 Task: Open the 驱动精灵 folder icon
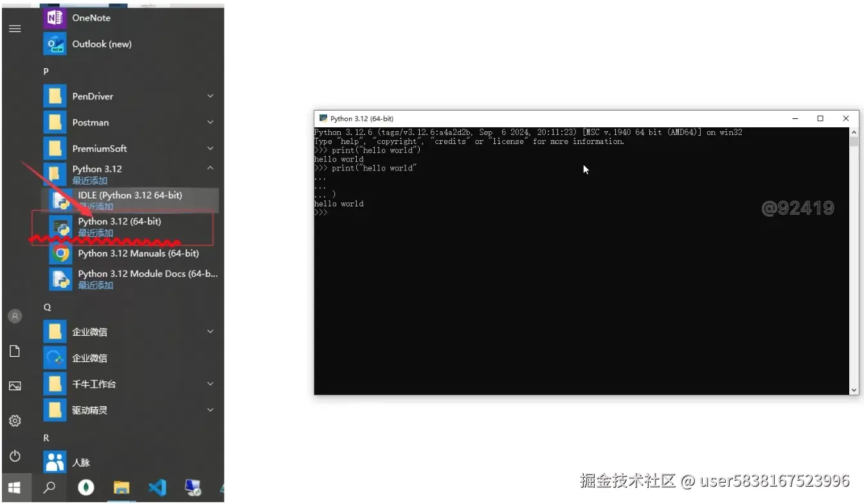pyautogui.click(x=55, y=410)
